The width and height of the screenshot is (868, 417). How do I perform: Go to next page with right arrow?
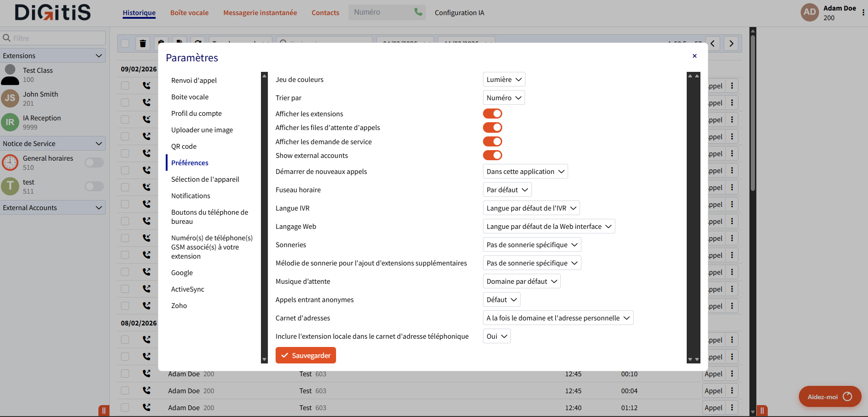[x=731, y=43]
